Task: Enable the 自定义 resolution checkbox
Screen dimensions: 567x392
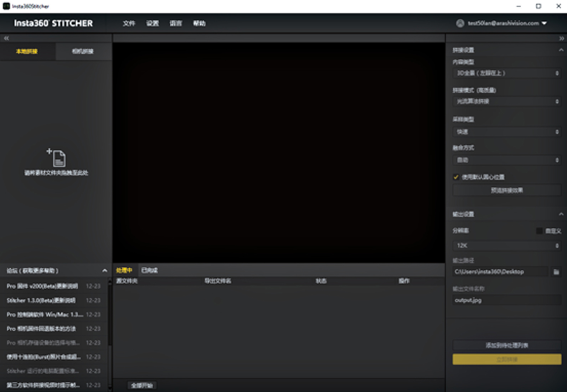Action: 539,231
